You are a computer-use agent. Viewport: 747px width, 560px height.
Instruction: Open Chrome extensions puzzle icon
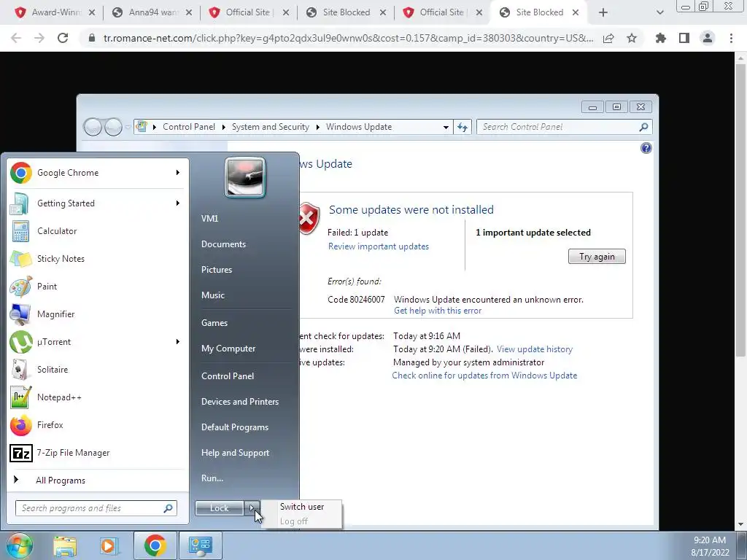tap(661, 38)
